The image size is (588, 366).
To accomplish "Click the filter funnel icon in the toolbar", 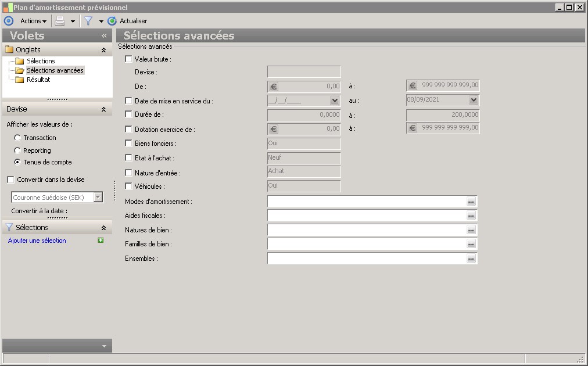I will tap(88, 21).
